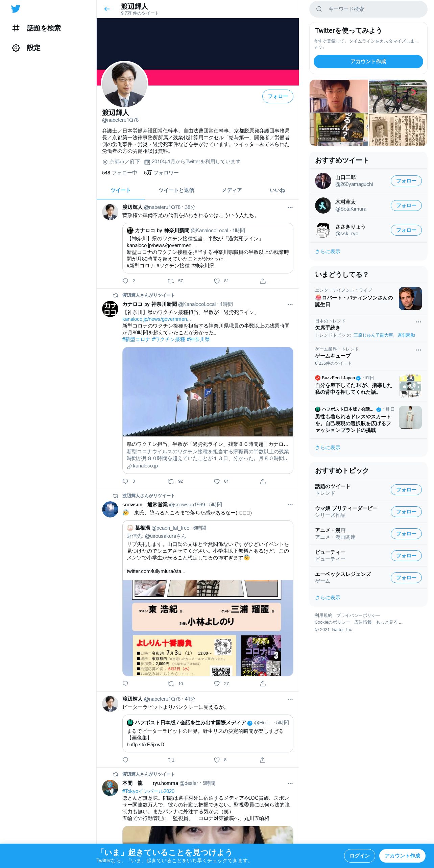Click the キーワード検索 search field
The width and height of the screenshot is (434, 868).
click(x=368, y=9)
